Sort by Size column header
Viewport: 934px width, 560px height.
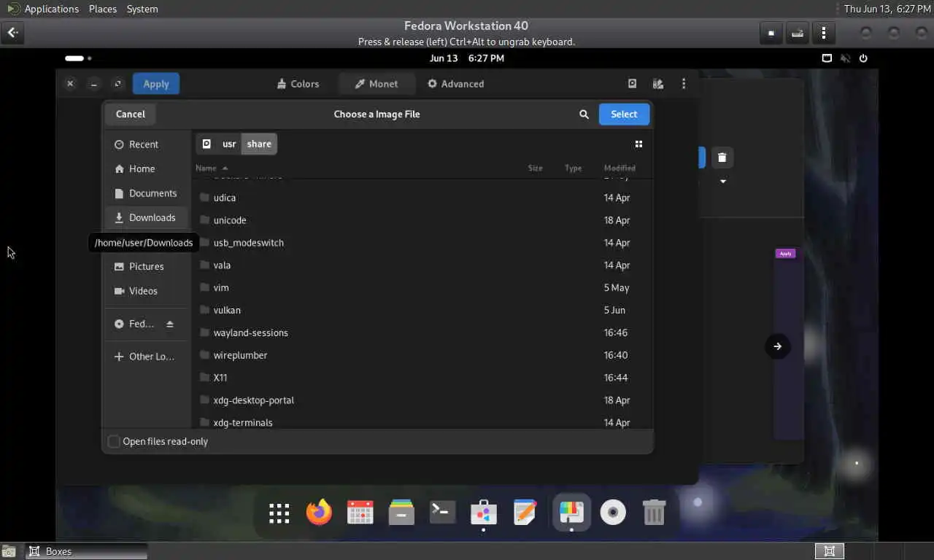tap(535, 168)
